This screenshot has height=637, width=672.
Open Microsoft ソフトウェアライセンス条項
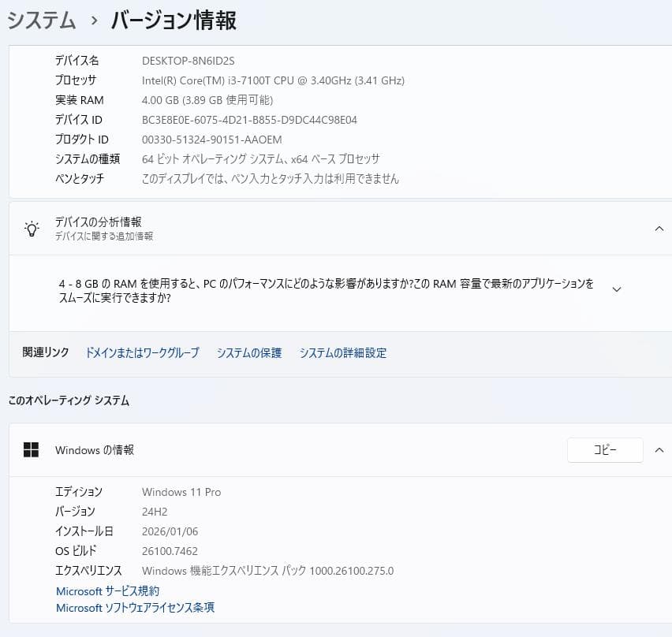134,608
